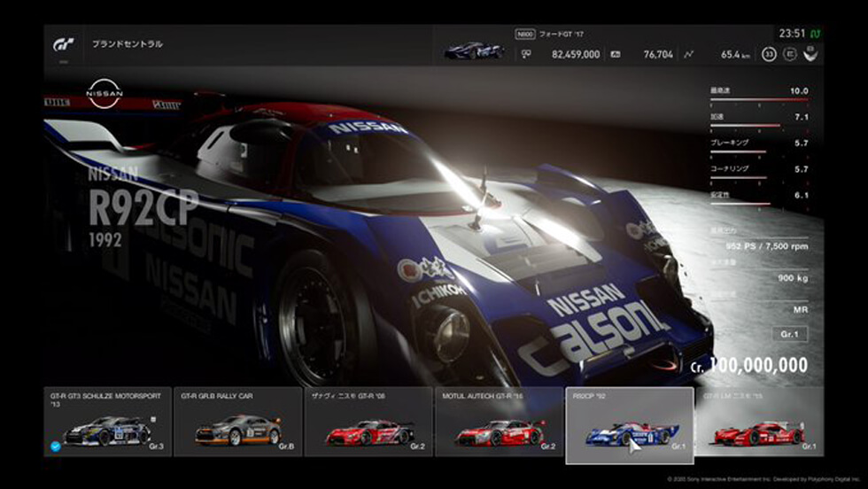Select the GT-R Gr.B Rally Car card
Screen dimensions: 868x489
click(x=238, y=422)
